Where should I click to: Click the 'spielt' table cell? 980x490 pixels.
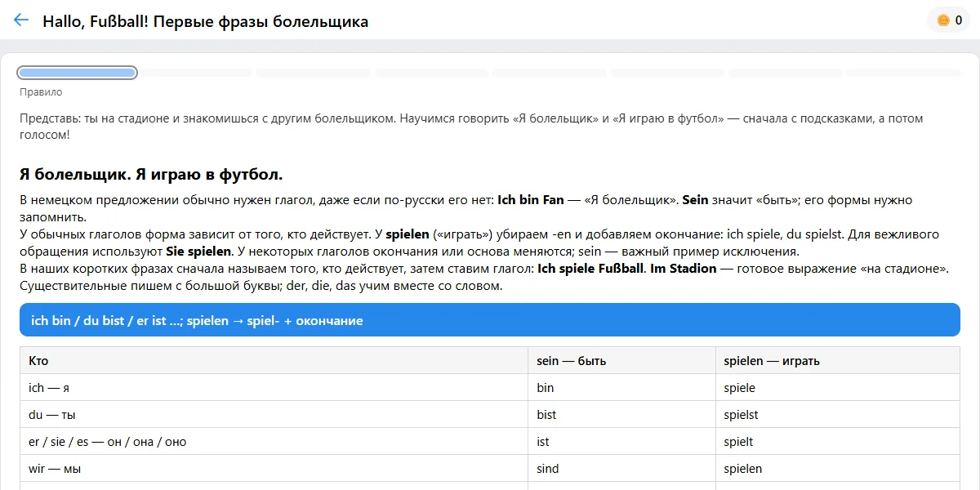[x=838, y=442]
